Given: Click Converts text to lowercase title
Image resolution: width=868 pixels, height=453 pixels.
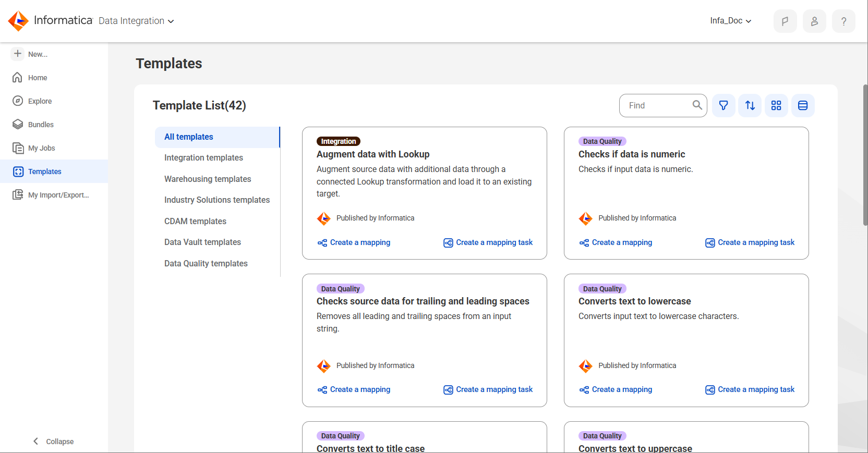Looking at the screenshot, I should pos(635,301).
